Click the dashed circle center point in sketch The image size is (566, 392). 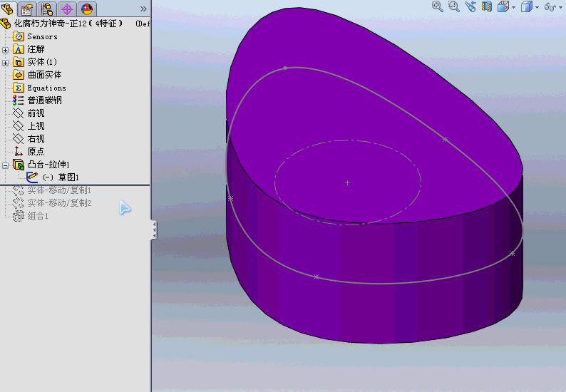(347, 183)
